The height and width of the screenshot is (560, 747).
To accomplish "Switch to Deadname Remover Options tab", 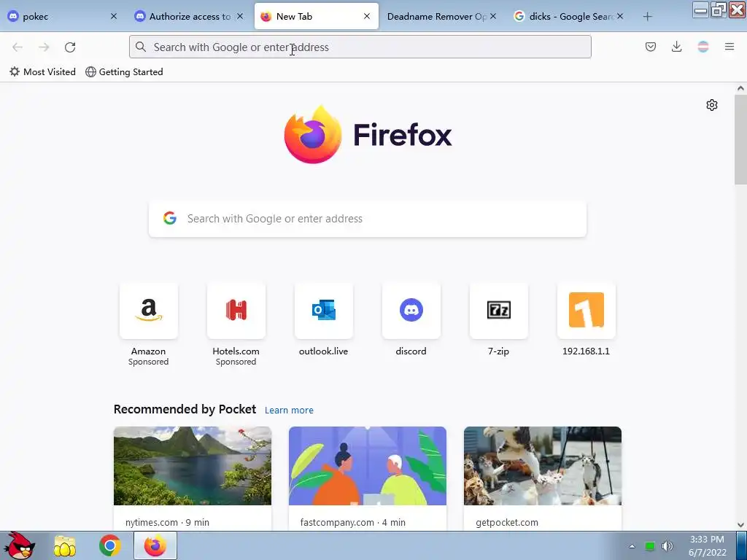I will click(436, 17).
